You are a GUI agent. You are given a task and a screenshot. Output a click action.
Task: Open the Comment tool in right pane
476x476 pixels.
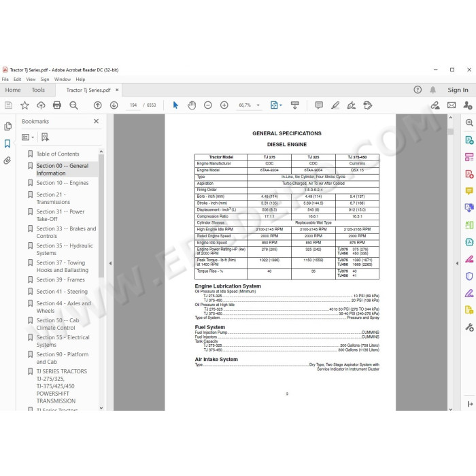(x=469, y=191)
